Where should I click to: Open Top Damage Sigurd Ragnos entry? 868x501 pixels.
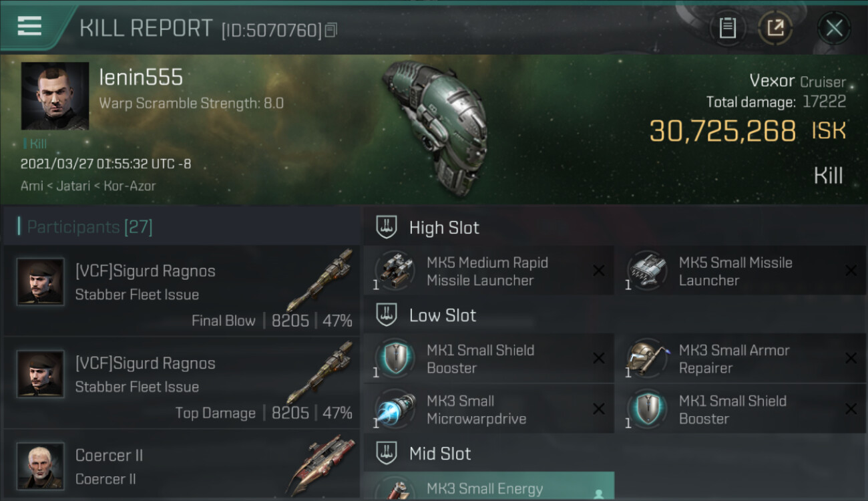(x=182, y=382)
